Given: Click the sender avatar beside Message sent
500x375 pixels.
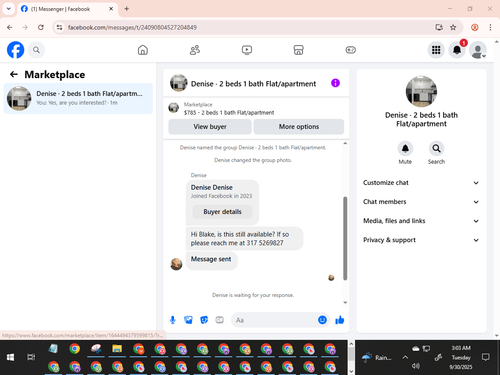Looking at the screenshot, I should tap(176, 264).
